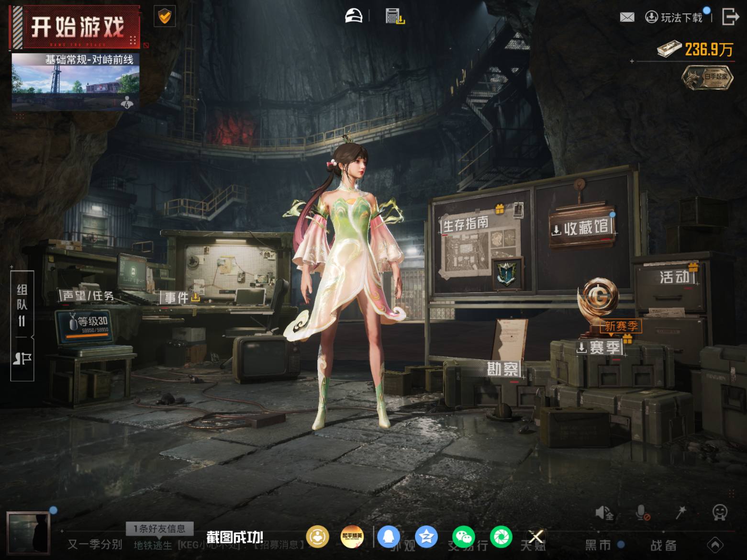Open the mail envelope icon

click(627, 17)
